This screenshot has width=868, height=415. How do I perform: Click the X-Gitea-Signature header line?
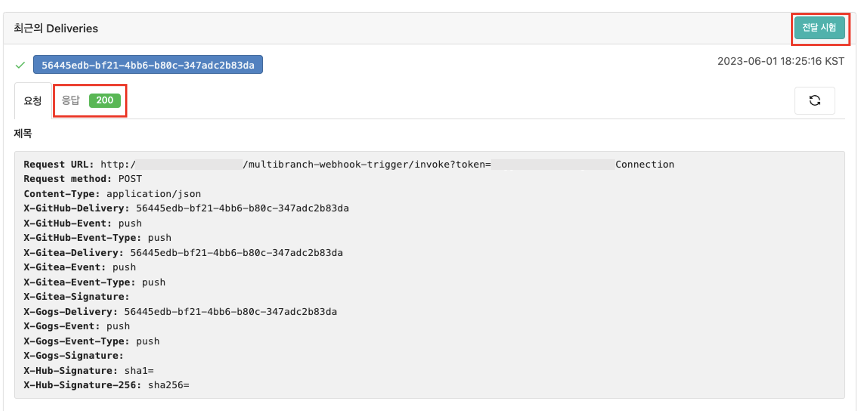coord(77,297)
